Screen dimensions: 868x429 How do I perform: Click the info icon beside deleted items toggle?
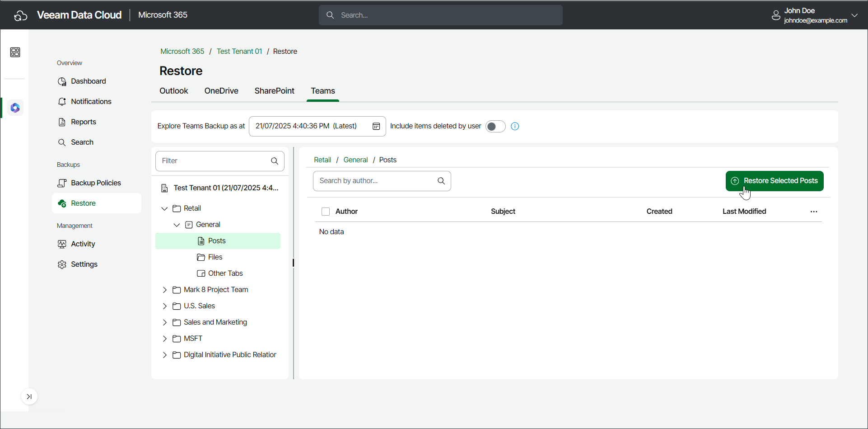tap(515, 126)
